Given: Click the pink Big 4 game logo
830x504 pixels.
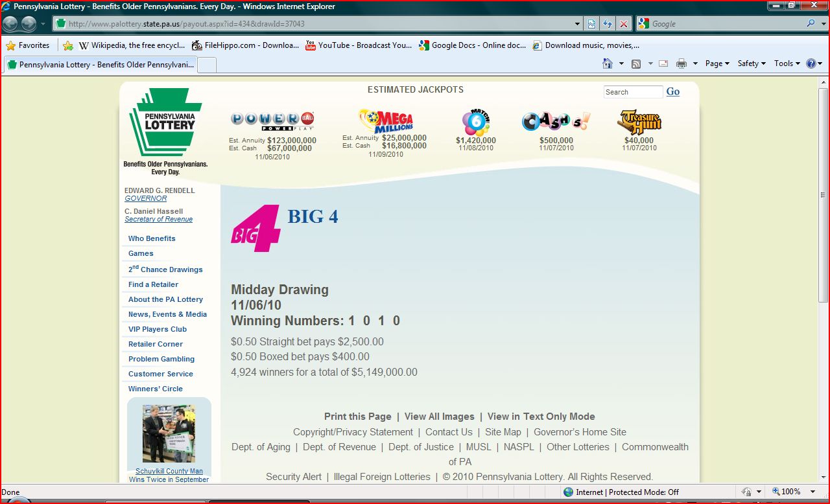Looking at the screenshot, I should click(255, 228).
